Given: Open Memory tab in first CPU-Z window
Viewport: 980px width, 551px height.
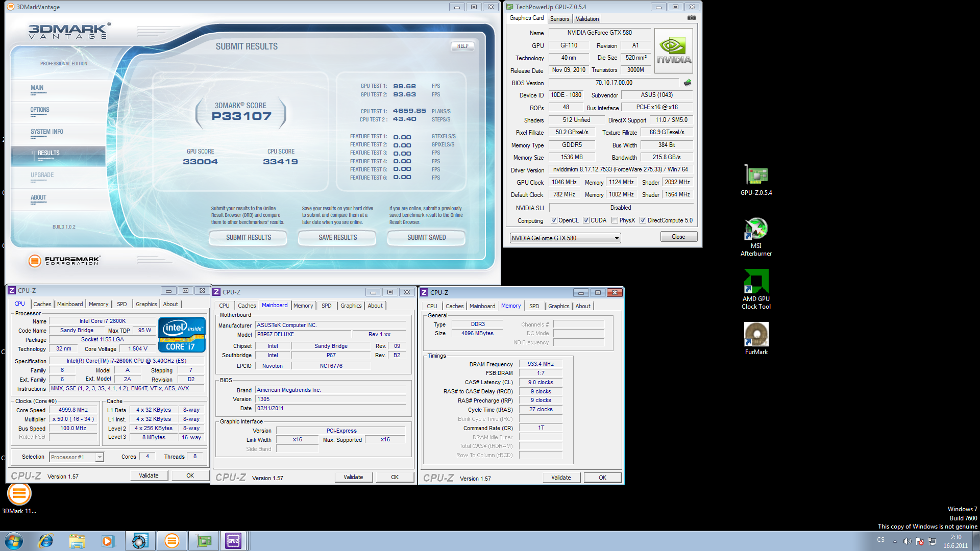Looking at the screenshot, I should click(99, 304).
